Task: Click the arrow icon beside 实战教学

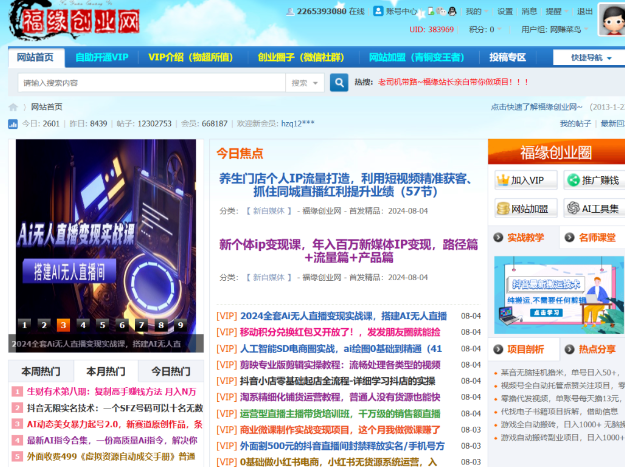Action: click(x=498, y=237)
